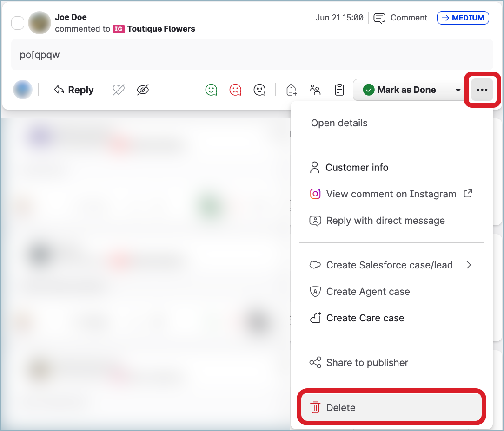Click the crossed-out heart like icon
Viewport: 504px width, 431px height.
pos(119,90)
